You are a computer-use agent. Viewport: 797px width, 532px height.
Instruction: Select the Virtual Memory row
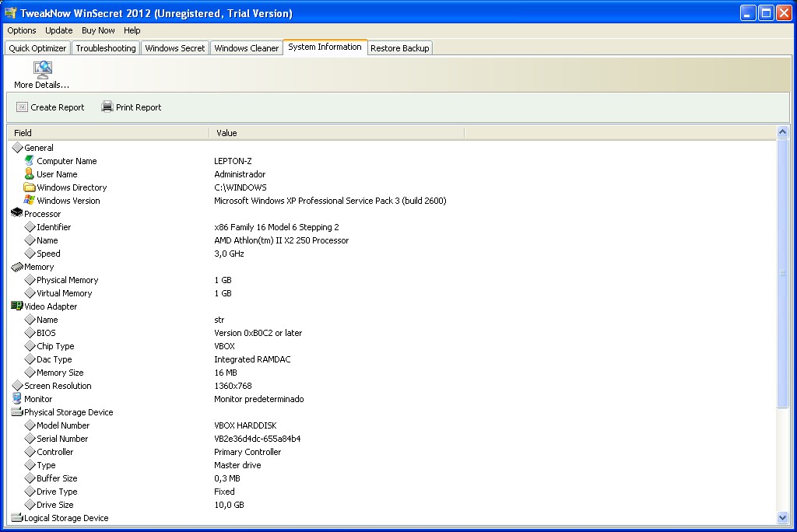click(x=392, y=292)
